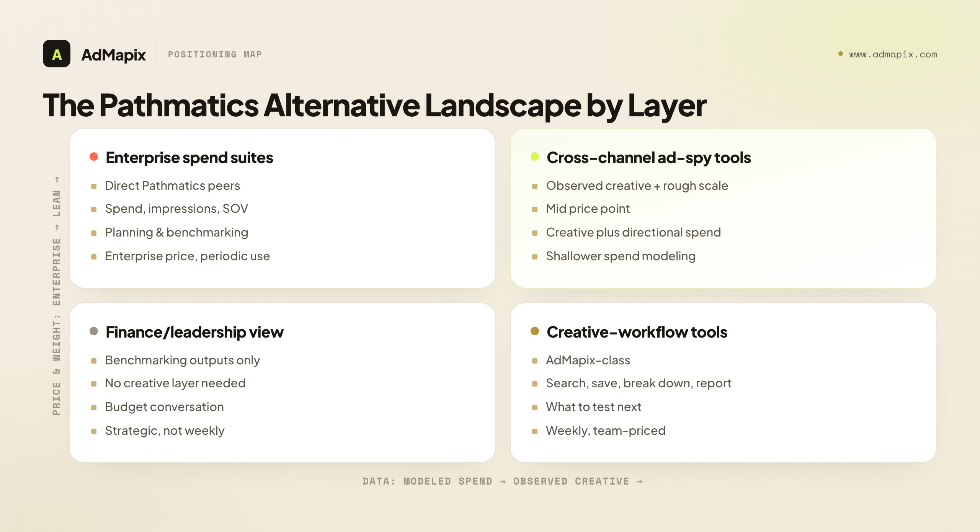Open the www.admapix.com link
The image size is (980, 532).
click(x=893, y=54)
